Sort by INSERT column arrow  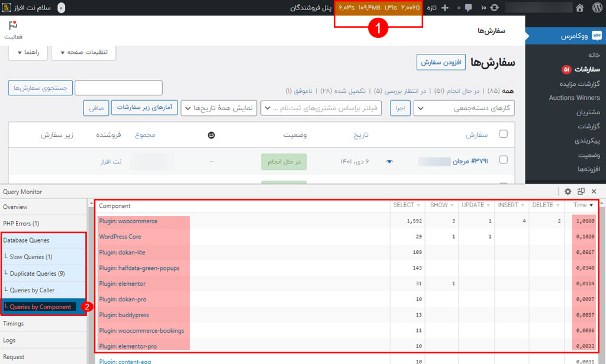[x=523, y=205]
